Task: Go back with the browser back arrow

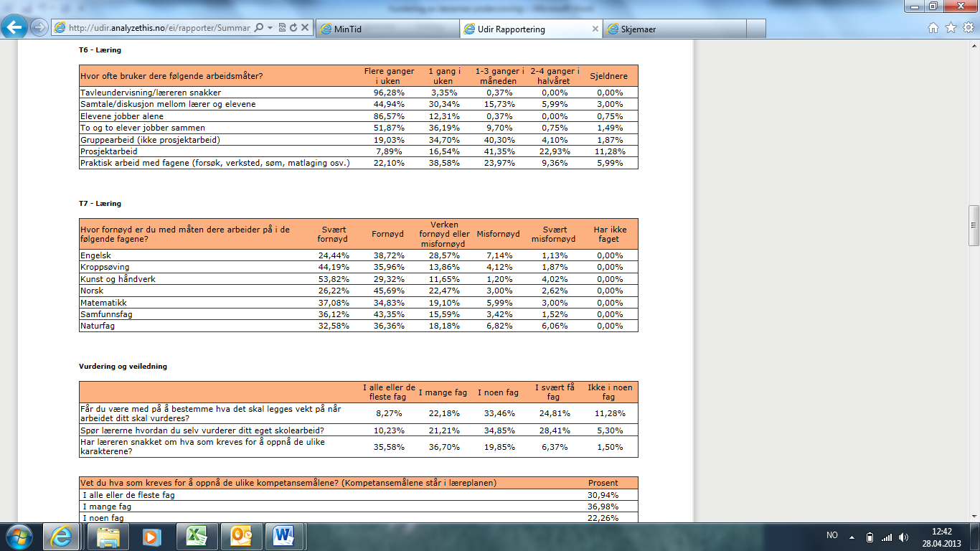Action: point(15,27)
